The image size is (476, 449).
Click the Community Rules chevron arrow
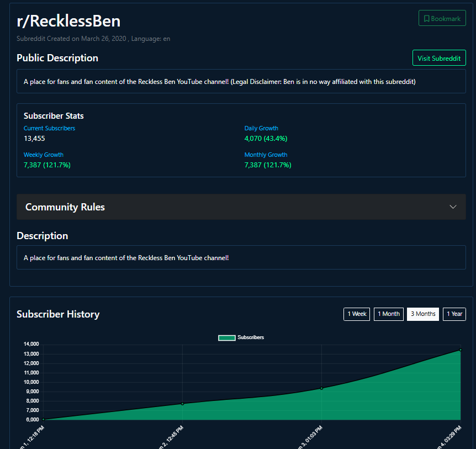click(x=453, y=207)
